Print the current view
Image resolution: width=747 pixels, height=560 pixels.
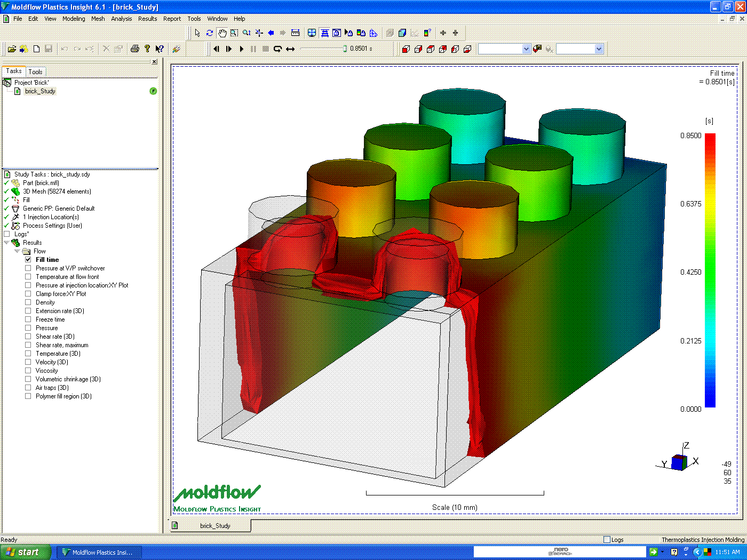pyautogui.click(x=135, y=49)
